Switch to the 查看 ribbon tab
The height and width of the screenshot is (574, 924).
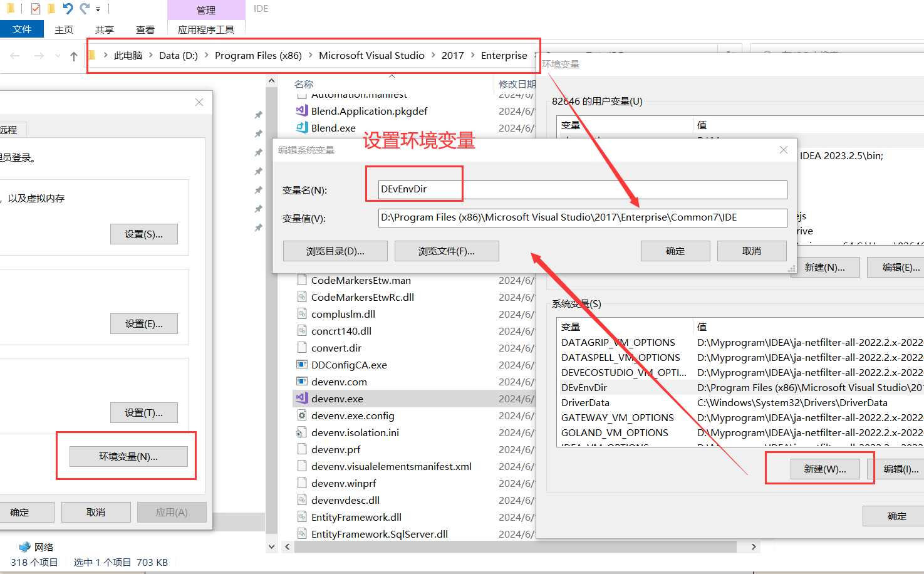(145, 29)
